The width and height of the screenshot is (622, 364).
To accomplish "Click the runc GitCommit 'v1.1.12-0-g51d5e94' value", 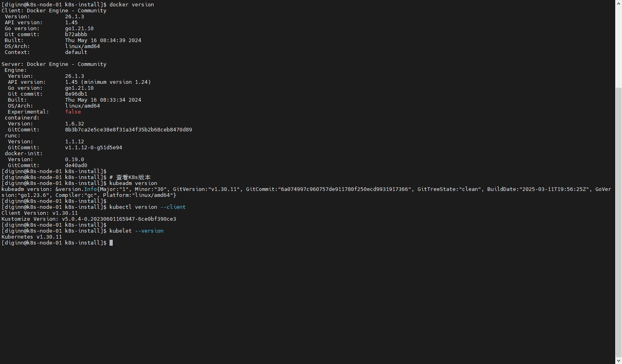I will click(x=93, y=147).
